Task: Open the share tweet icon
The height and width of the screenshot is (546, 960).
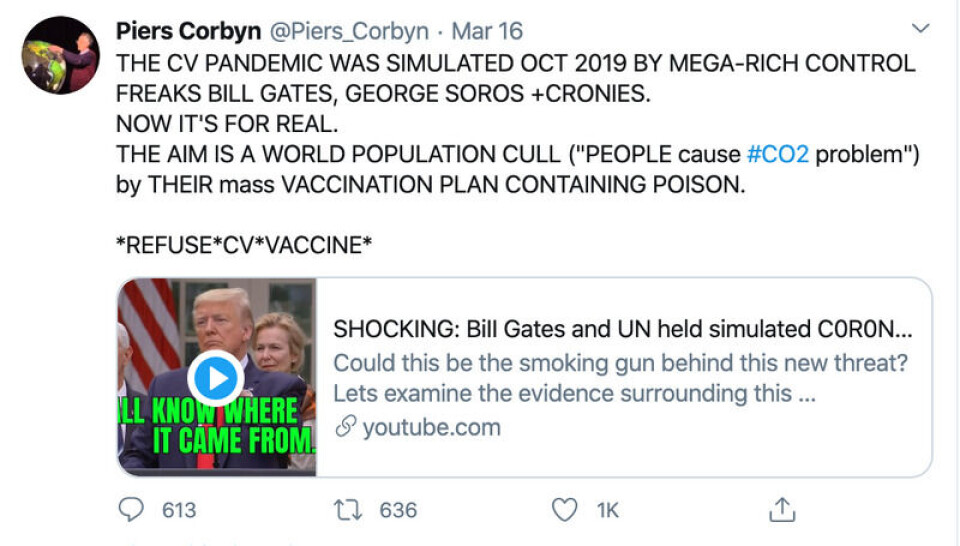Action: [x=781, y=510]
